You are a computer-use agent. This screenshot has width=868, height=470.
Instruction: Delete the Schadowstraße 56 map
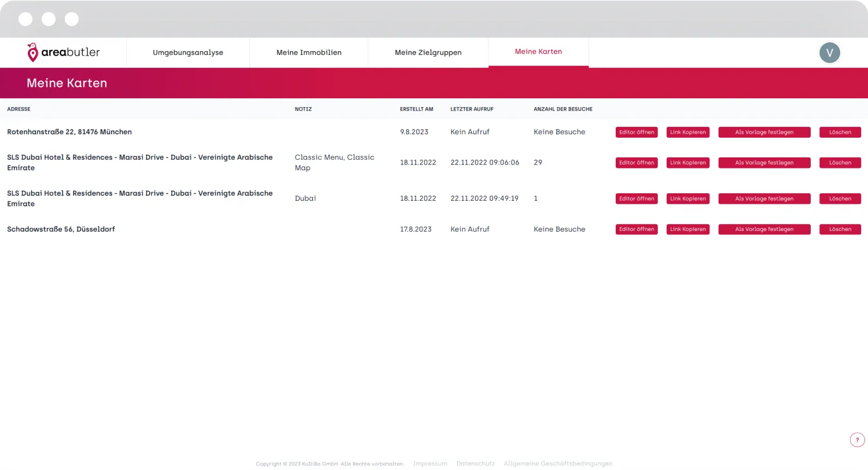[x=840, y=229]
